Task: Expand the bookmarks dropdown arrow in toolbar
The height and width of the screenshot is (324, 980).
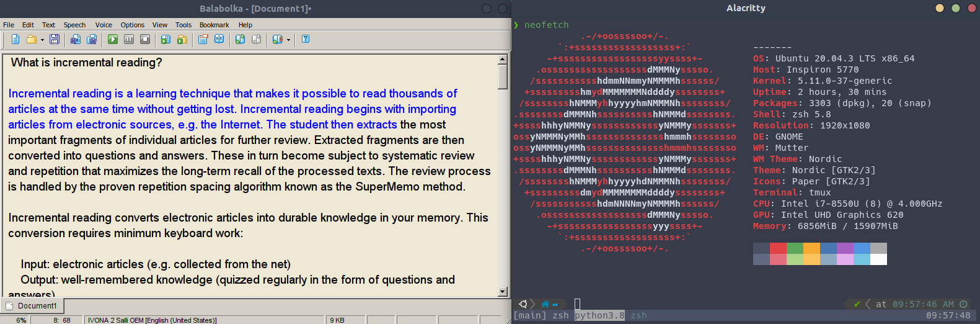Action: pyautogui.click(x=288, y=40)
